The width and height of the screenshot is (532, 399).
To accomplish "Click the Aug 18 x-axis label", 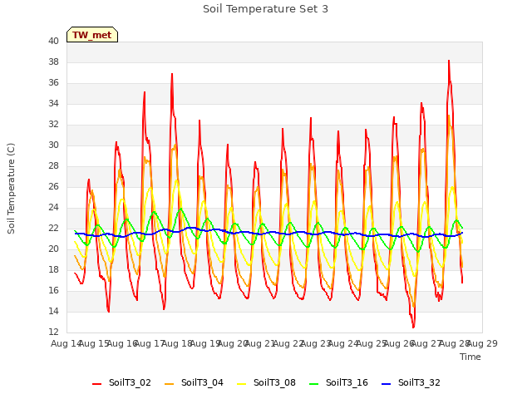I will click(x=177, y=343).
